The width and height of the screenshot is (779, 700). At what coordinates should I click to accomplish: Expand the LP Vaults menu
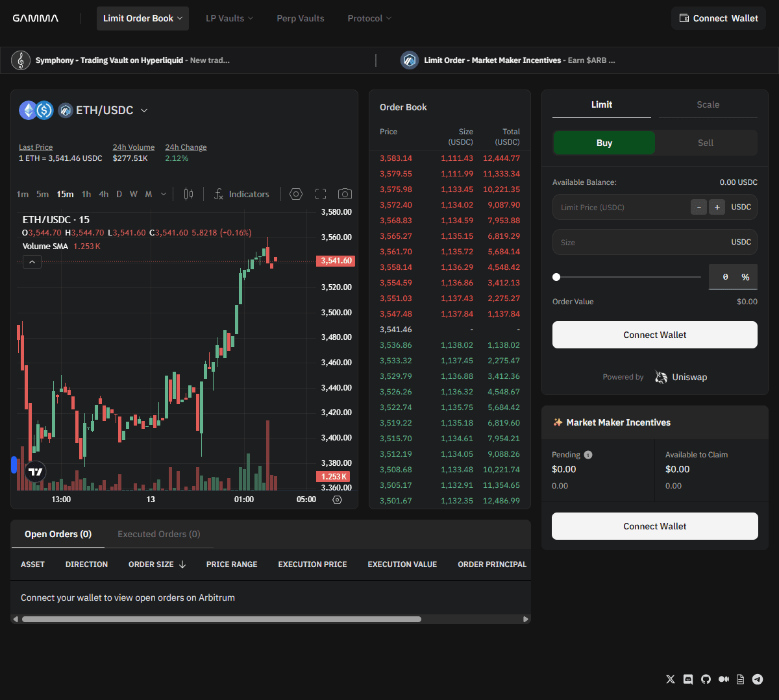click(229, 18)
